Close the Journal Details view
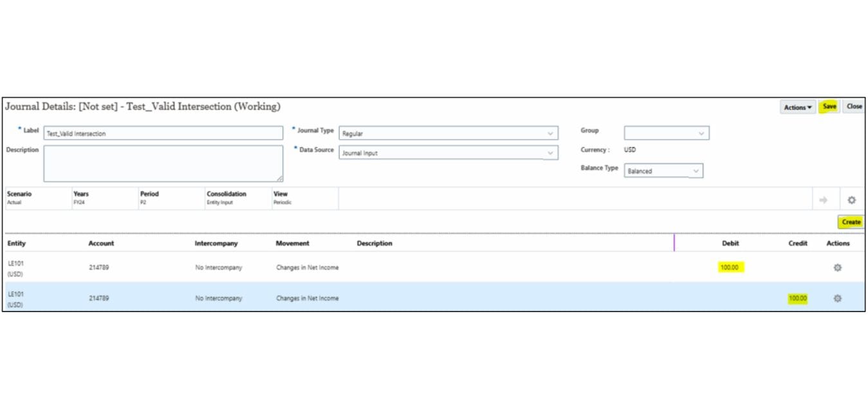Image resolution: width=868 pixels, height=410 pixels. [x=854, y=106]
